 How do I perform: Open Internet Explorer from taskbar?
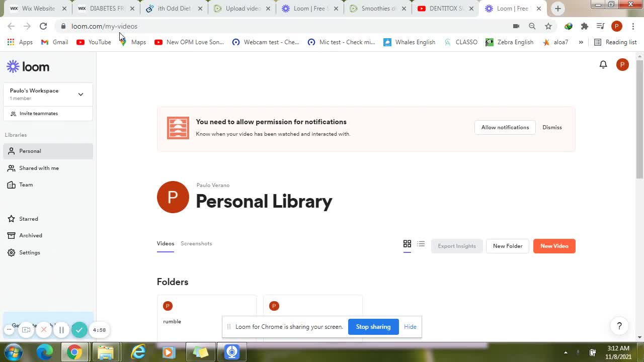click(138, 352)
